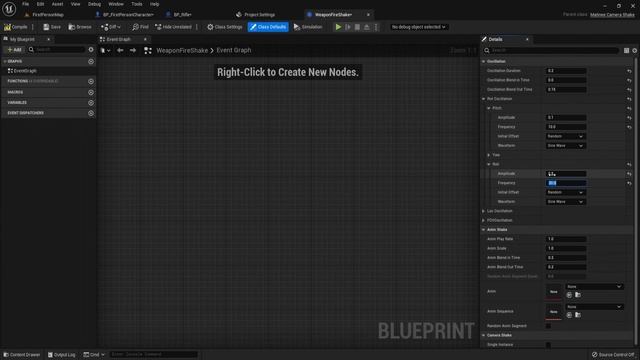Open the Edit menu

(x=40, y=4)
